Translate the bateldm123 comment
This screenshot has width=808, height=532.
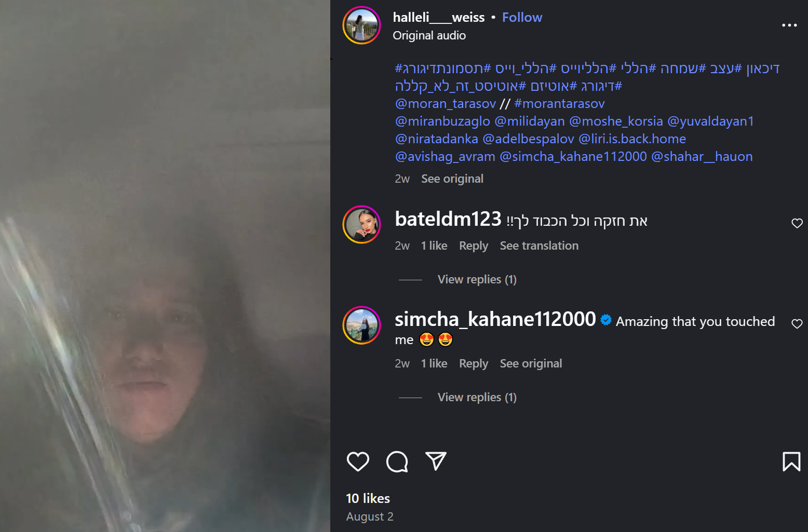pyautogui.click(x=539, y=245)
